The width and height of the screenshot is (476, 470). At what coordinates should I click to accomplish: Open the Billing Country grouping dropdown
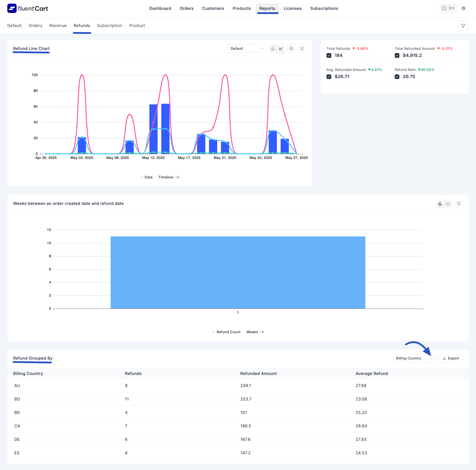pyautogui.click(x=414, y=358)
